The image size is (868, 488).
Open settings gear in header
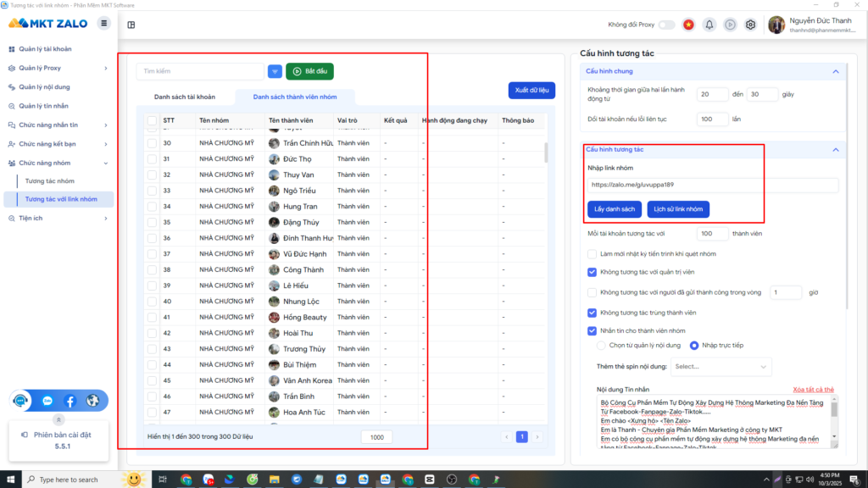click(x=751, y=25)
